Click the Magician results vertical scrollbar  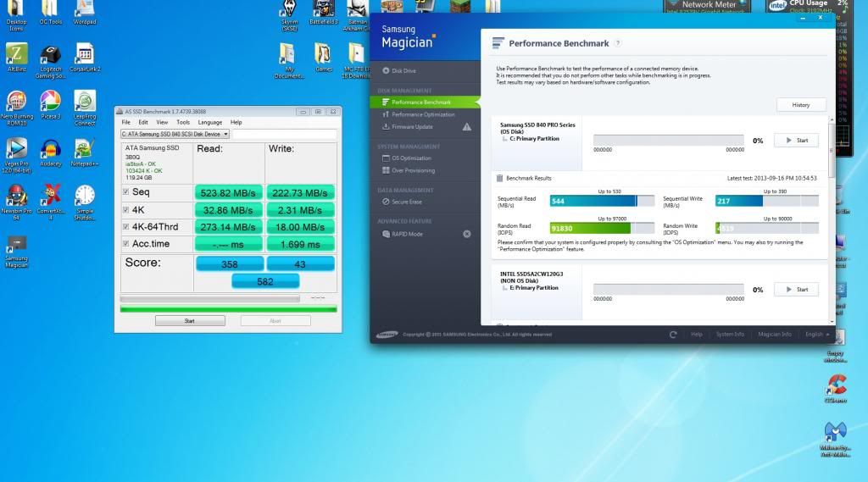[x=832, y=219]
